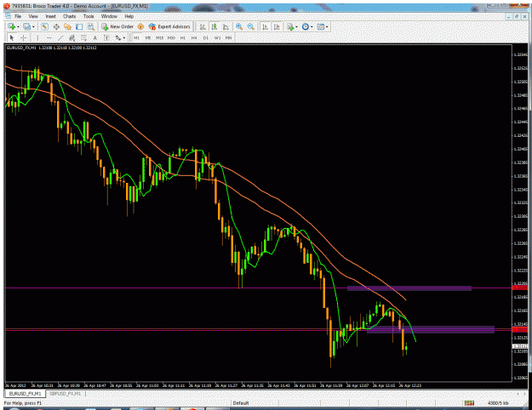Click the application icon left of File
The width and height of the screenshot is (532, 410).
[x=9, y=16]
